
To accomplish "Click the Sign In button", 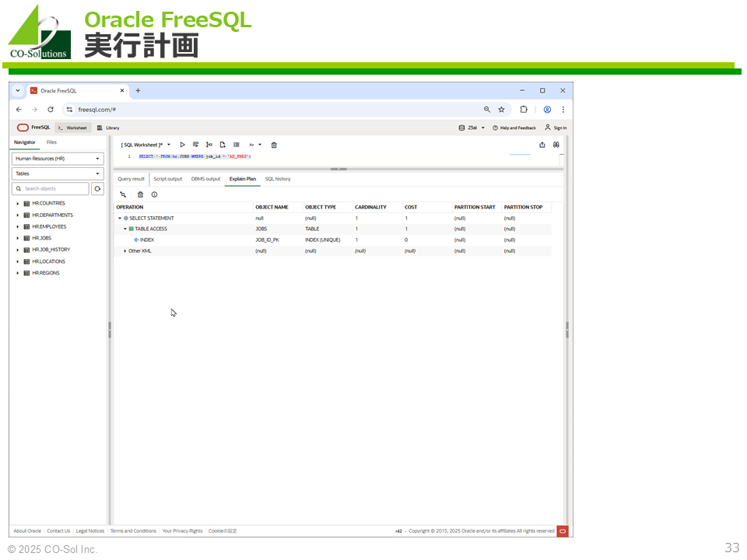I will point(556,128).
